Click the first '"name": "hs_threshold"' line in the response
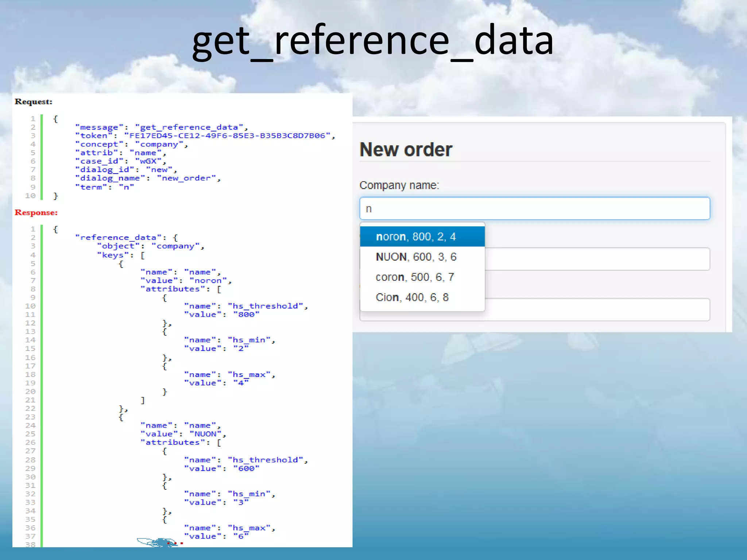This screenshot has height=560, width=747. pos(246,306)
